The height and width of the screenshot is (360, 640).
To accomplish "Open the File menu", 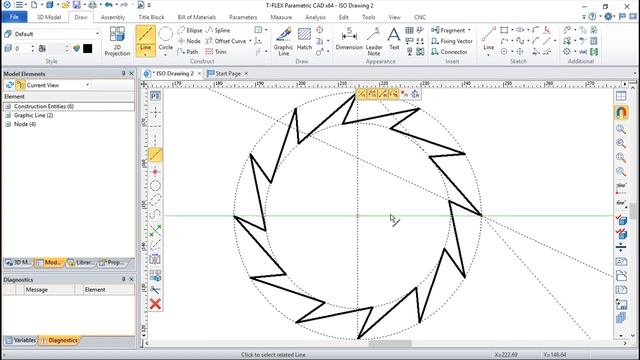I will point(14,17).
